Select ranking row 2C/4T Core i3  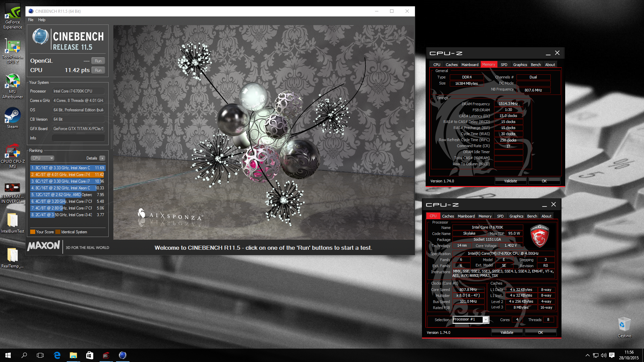68,215
